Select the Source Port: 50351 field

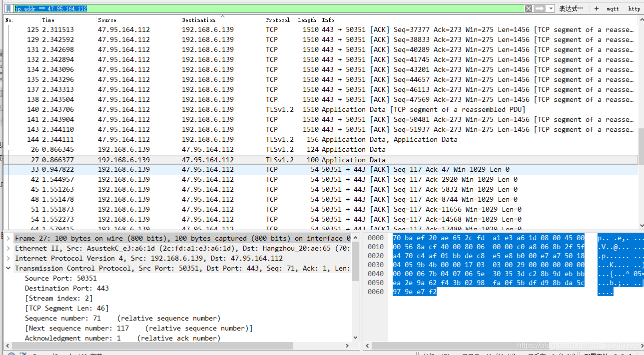61,278
